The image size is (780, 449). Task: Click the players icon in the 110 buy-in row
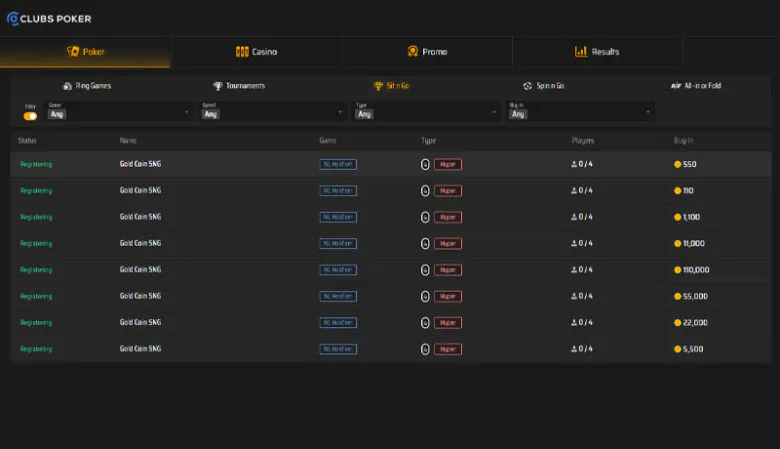(574, 190)
